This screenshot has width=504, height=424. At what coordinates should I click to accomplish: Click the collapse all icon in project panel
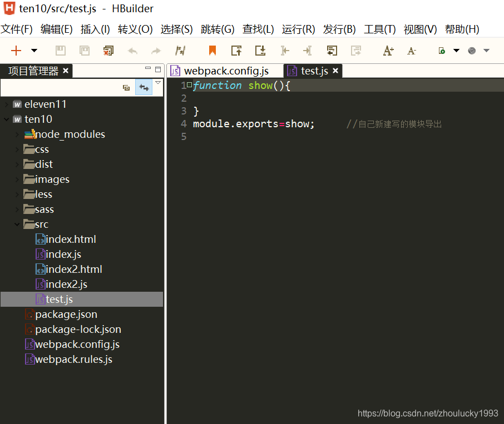pos(126,88)
